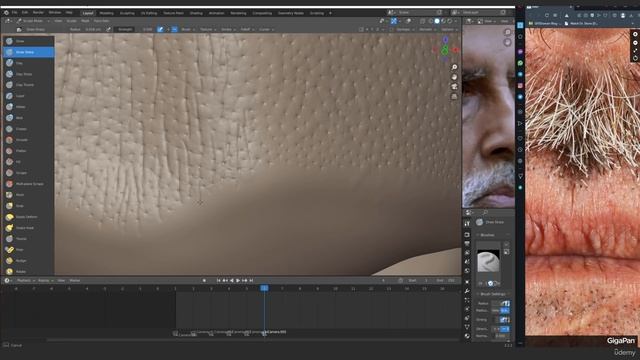This screenshot has height=360, width=640.
Task: Select the Clay Strips brush
Action: pos(28,74)
